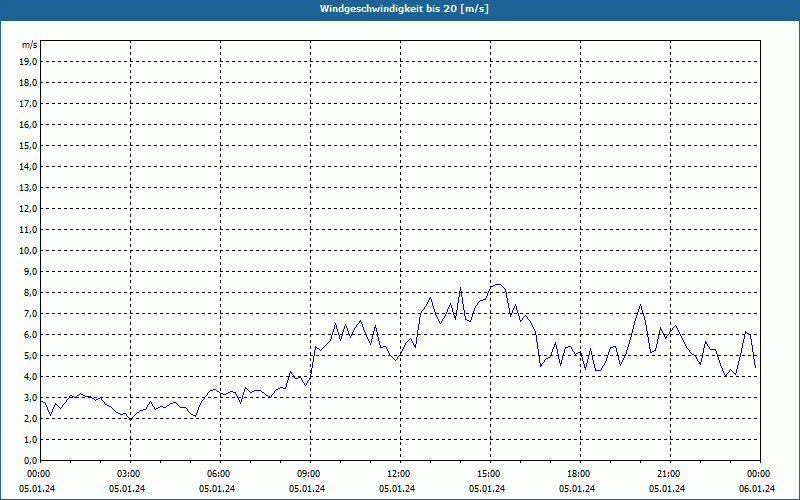Click the "05.01.24" date beneath 12:00

click(397, 489)
